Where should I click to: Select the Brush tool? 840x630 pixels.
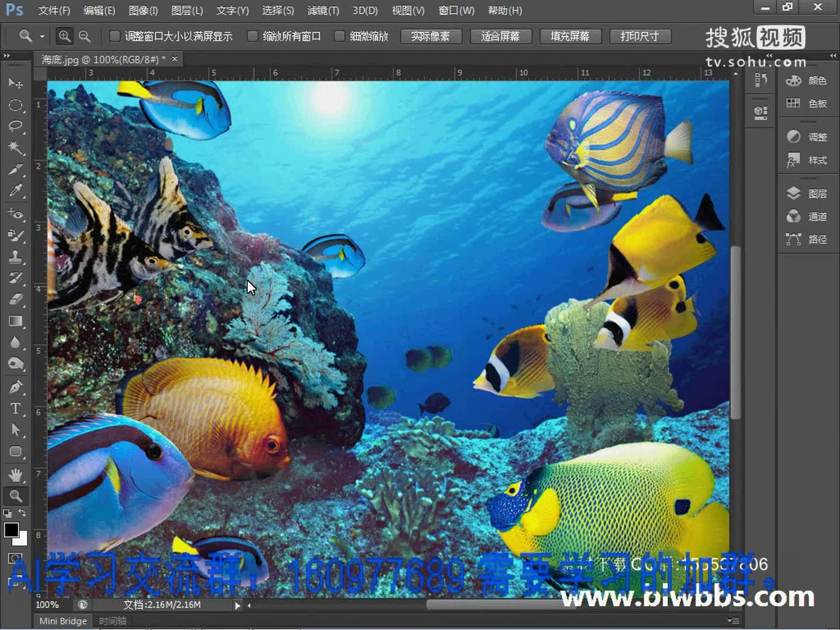[16, 235]
